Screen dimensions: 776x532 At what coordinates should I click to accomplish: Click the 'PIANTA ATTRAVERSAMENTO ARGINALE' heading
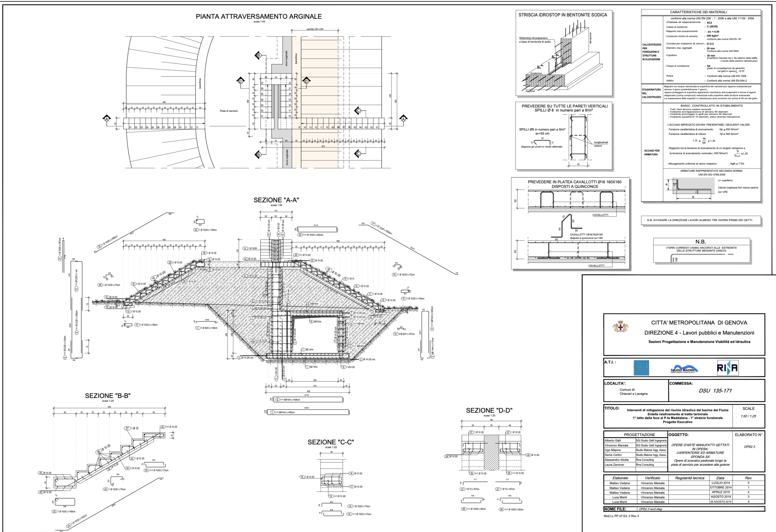pyautogui.click(x=259, y=16)
